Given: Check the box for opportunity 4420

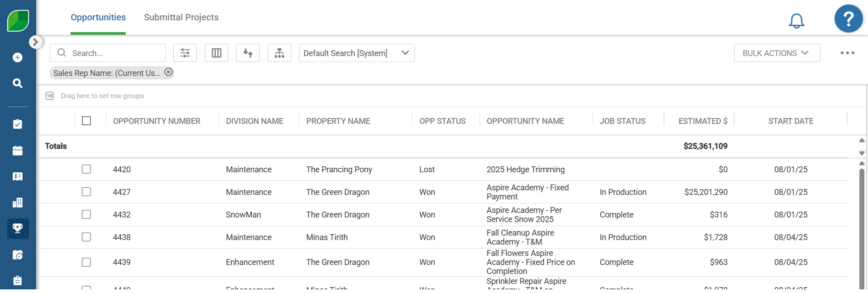Looking at the screenshot, I should [x=86, y=169].
